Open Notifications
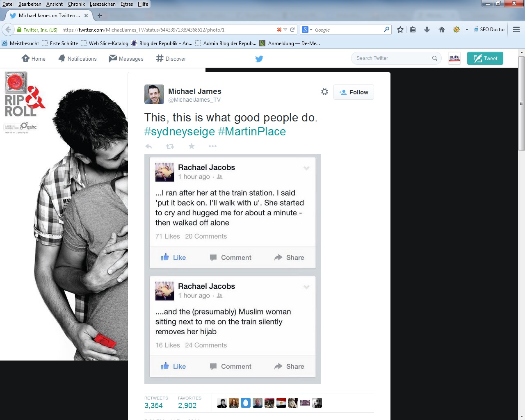This screenshot has height=420, width=525. (x=78, y=59)
